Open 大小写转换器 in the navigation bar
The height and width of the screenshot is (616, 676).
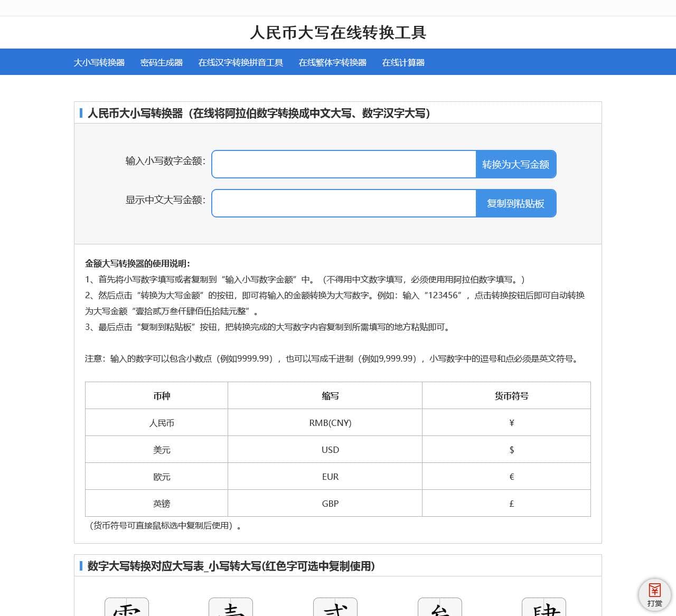[99, 62]
